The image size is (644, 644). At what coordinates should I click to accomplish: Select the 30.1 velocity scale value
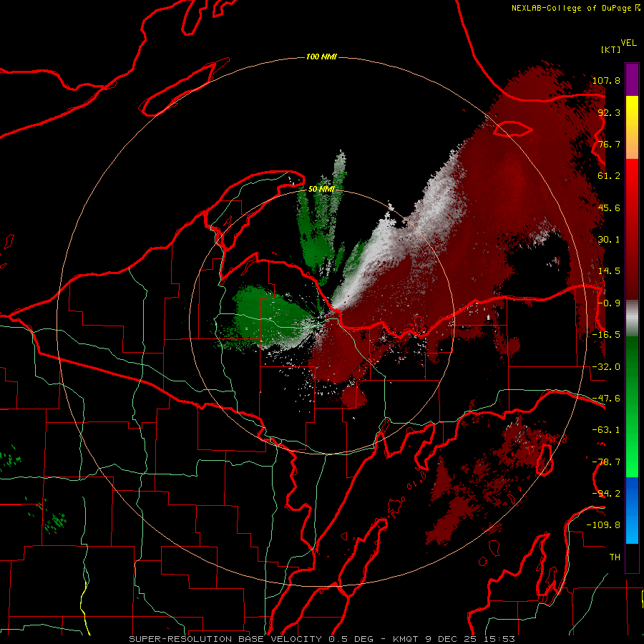[610, 240]
